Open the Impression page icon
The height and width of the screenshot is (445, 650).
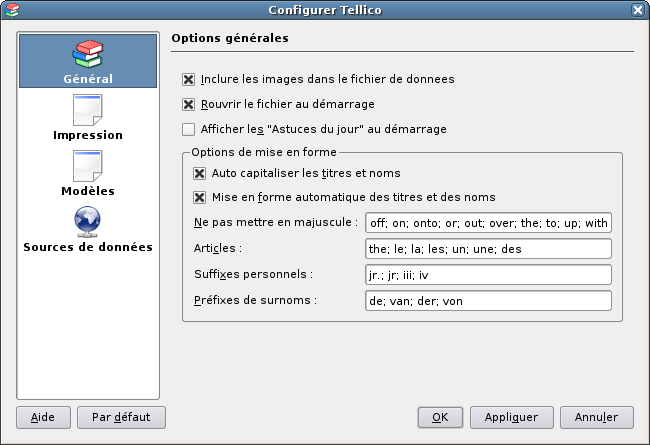coord(87,110)
